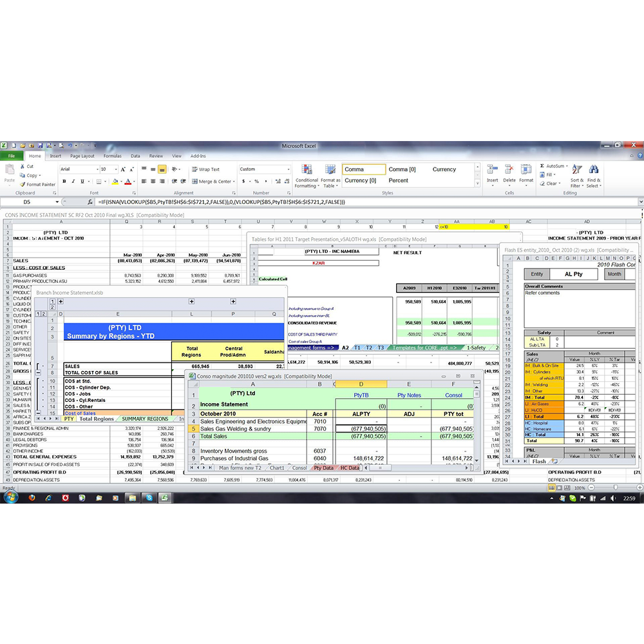Screen dimensions: 644x644
Task: Open Merge & Center dropdown arrow
Action: [x=234, y=181]
